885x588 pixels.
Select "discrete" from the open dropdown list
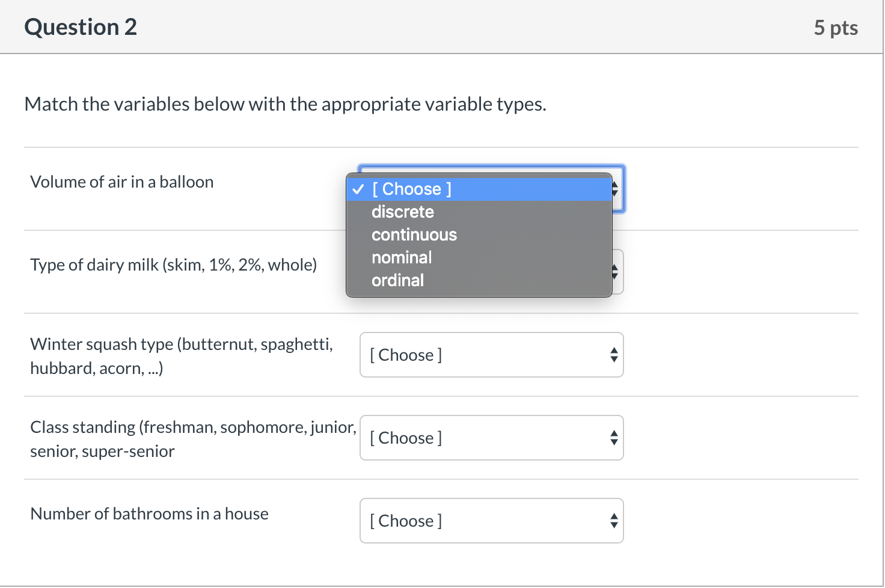click(x=402, y=212)
